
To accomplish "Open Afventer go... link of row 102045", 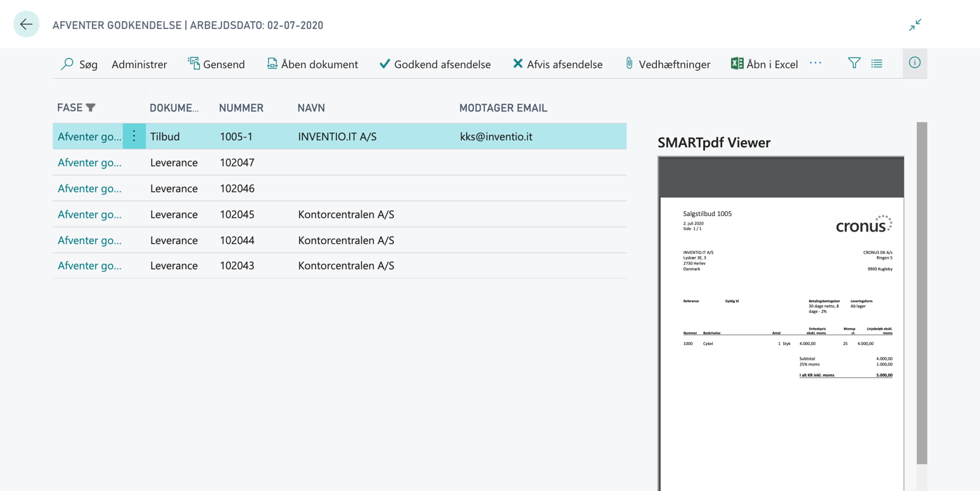I will click(90, 214).
